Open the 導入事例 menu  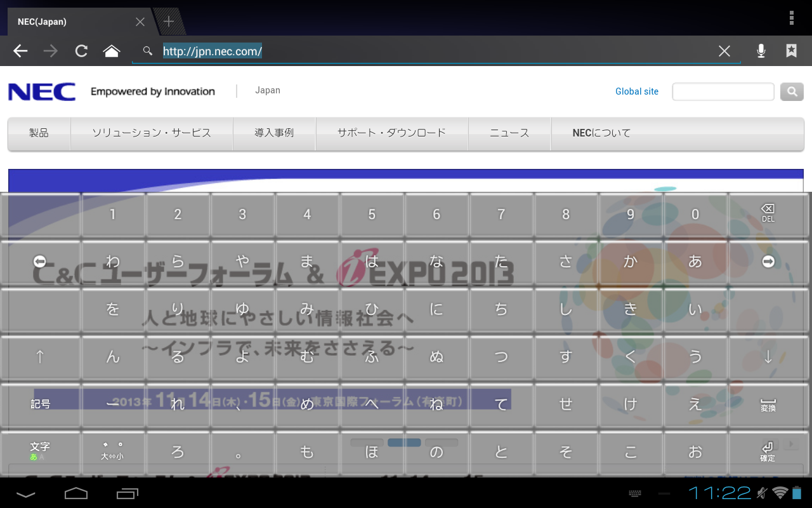pyautogui.click(x=274, y=133)
